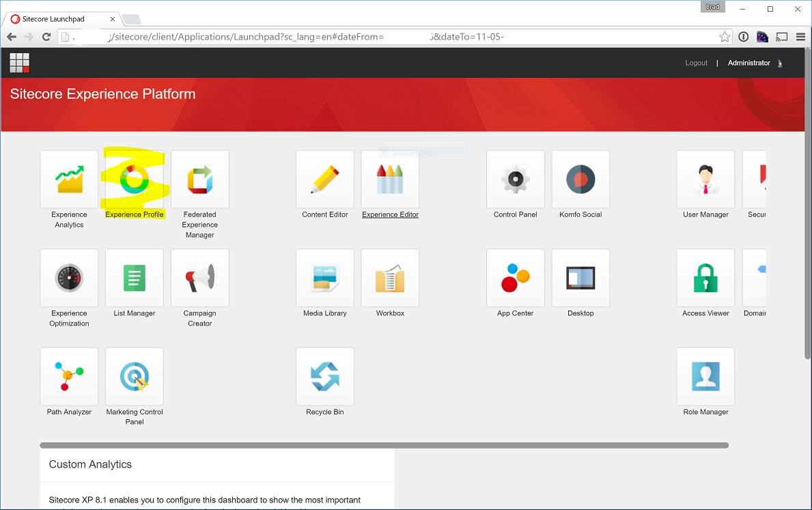Click the Brad profile button

[x=712, y=7]
